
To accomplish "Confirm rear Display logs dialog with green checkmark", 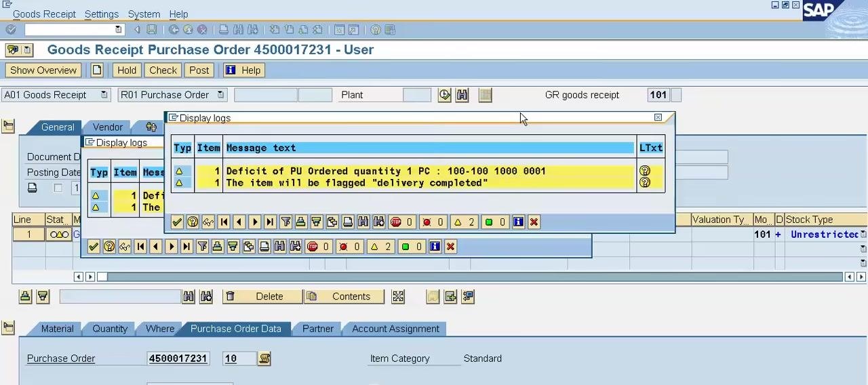I will (x=94, y=247).
